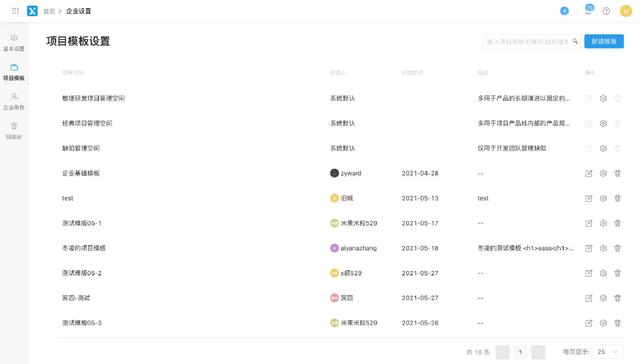This screenshot has width=640, height=364.
Task: Open settings gear for the zyward row
Action: coord(603,173)
